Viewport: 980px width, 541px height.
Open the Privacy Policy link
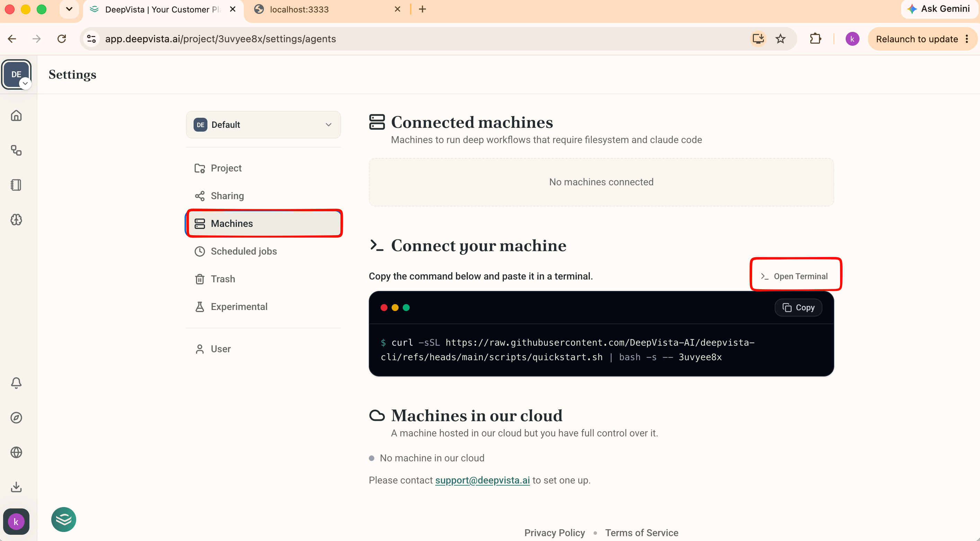coord(554,533)
